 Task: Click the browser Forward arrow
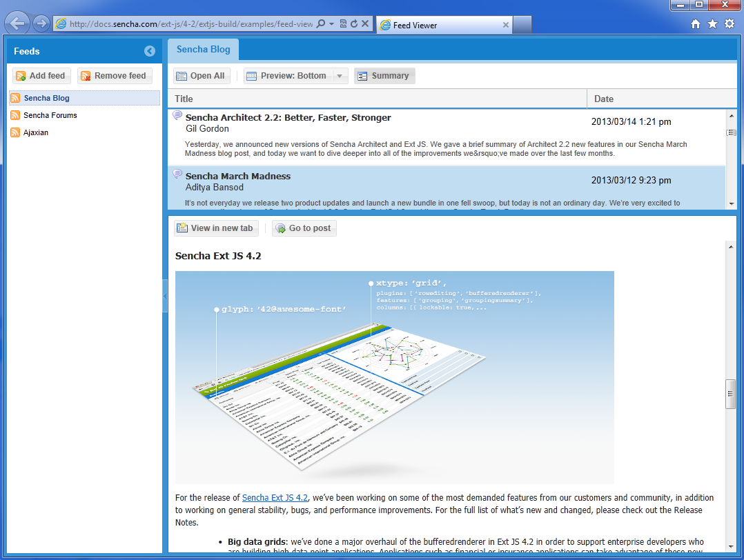[41, 23]
